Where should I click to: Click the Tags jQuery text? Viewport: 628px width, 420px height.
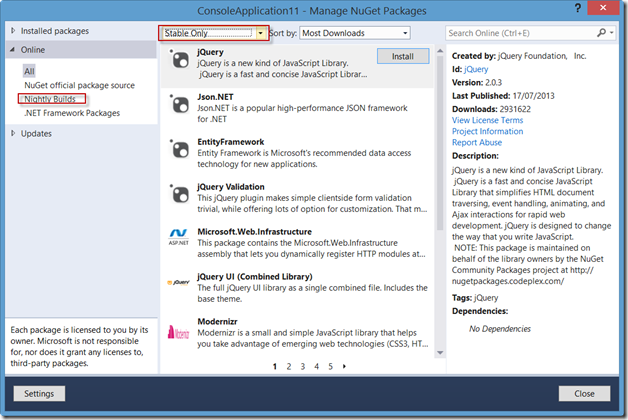pos(475,298)
